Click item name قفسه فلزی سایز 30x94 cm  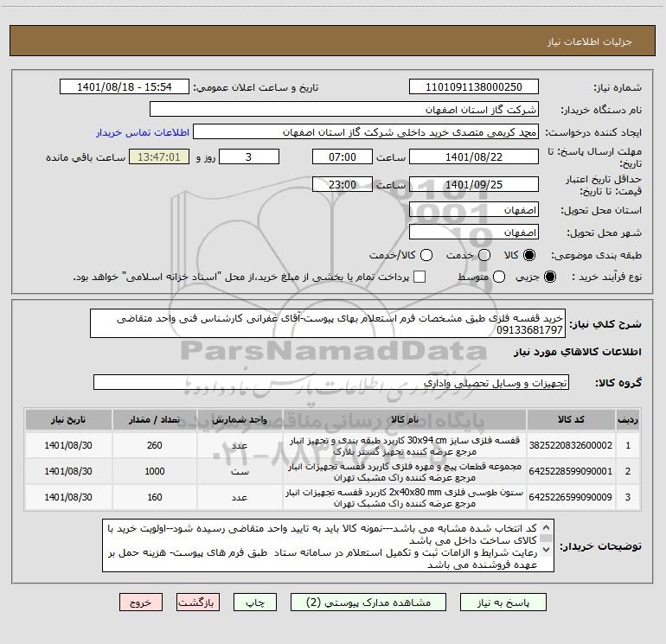click(x=405, y=445)
